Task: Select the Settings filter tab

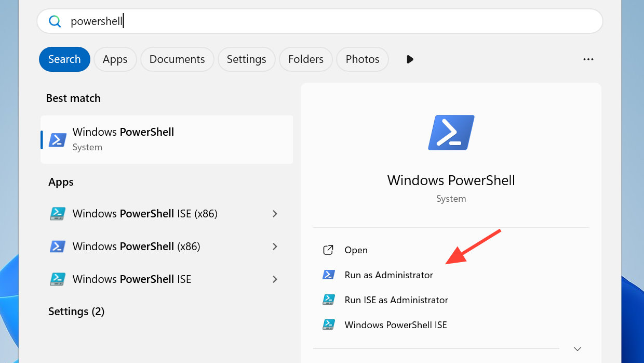Action: [246, 59]
